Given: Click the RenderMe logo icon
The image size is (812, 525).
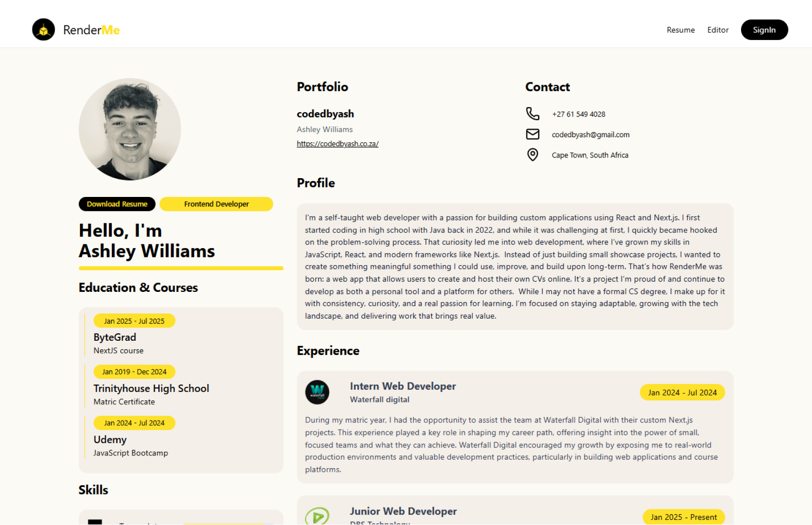Looking at the screenshot, I should [x=44, y=30].
